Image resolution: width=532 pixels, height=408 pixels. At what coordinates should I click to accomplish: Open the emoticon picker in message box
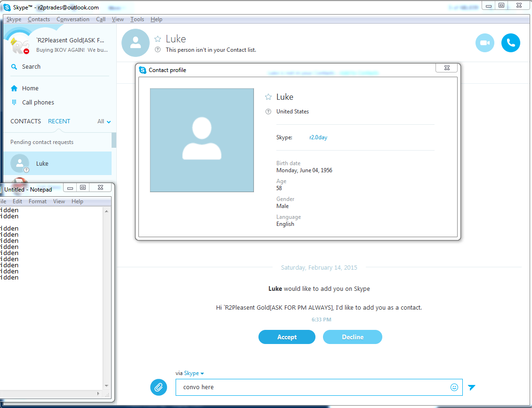(454, 387)
